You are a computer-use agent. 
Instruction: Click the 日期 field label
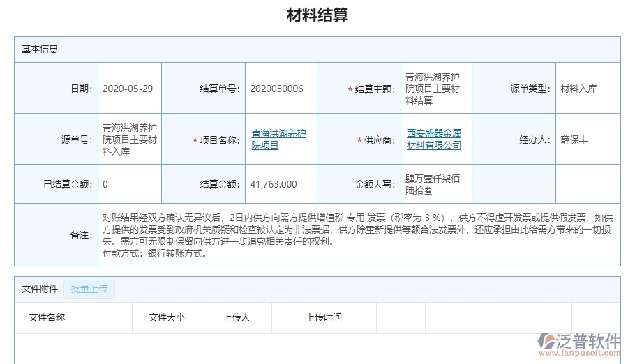82,89
